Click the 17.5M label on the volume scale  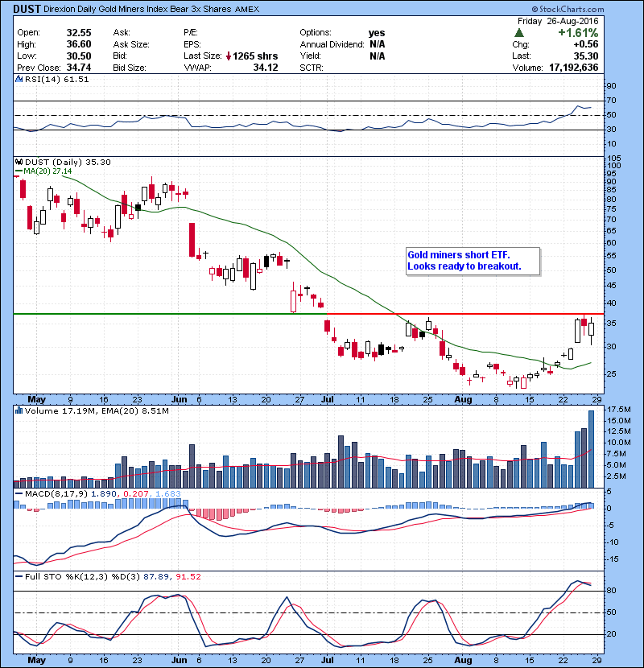619,410
